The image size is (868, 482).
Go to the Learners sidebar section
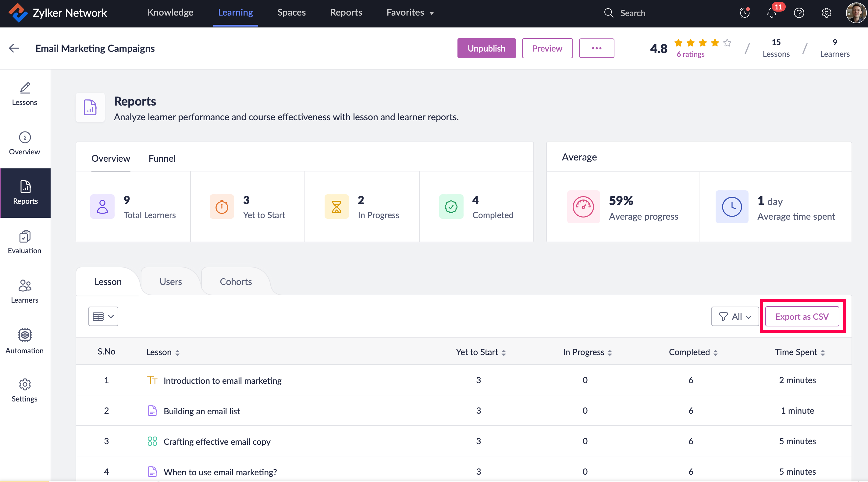(25, 291)
